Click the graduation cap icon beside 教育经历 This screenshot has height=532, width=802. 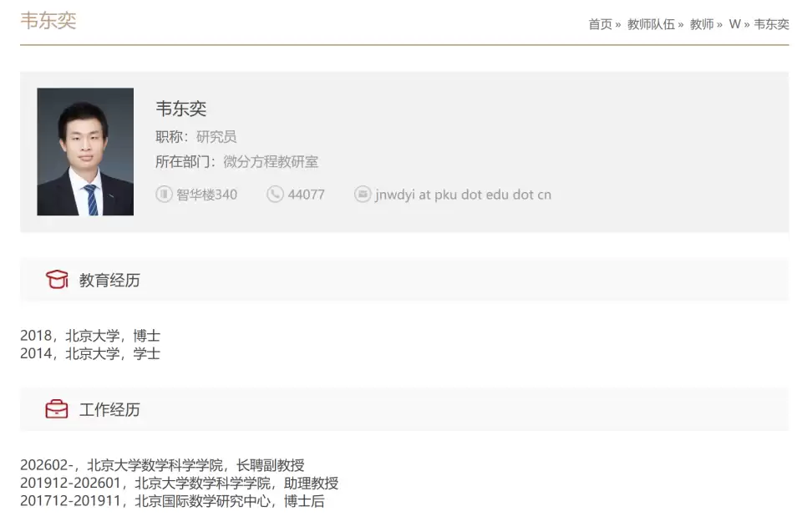[x=56, y=280]
